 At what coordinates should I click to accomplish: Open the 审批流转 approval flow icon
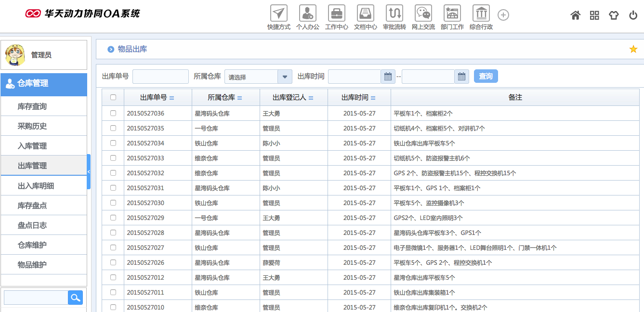394,13
